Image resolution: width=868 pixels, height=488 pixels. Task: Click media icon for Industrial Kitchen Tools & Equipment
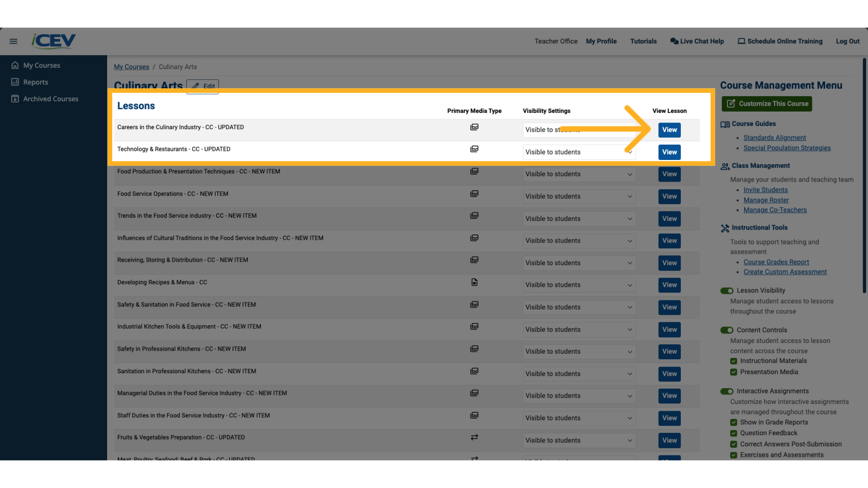[474, 326]
